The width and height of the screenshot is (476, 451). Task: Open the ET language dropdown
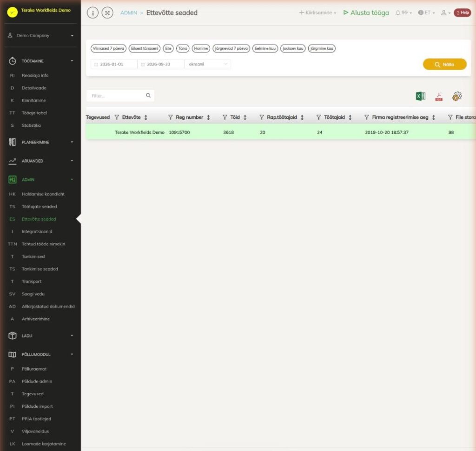(x=427, y=13)
